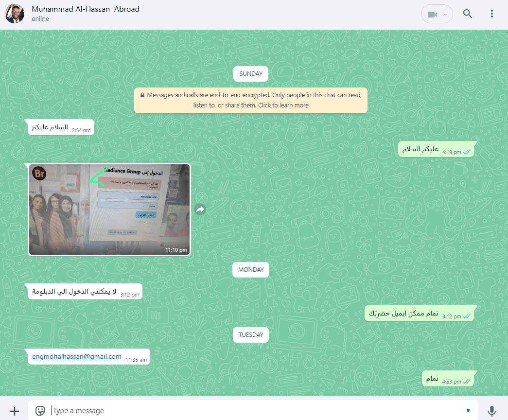Screen dimensions: 508x420
Task: Open attachments with the plus icon
Action: (15, 411)
